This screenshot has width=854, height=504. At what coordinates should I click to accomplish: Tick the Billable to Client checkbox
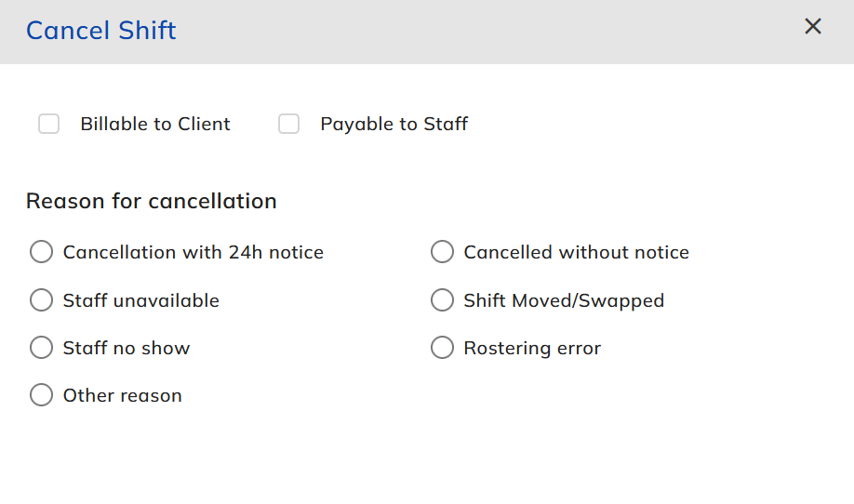pyautogui.click(x=48, y=124)
